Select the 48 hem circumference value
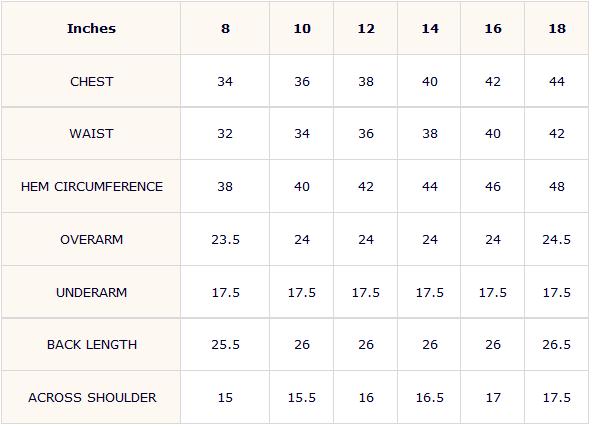Image resolution: width=592 pixels, height=427 pixels. 557,187
